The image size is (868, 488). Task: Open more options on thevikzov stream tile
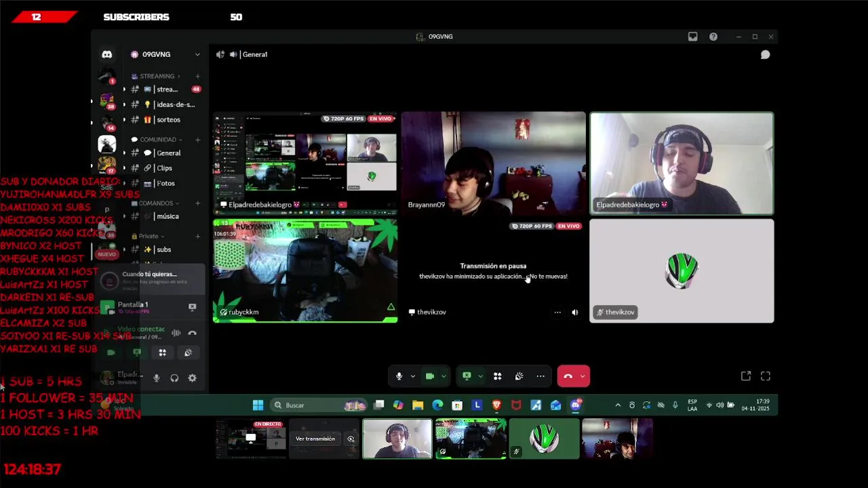(557, 312)
